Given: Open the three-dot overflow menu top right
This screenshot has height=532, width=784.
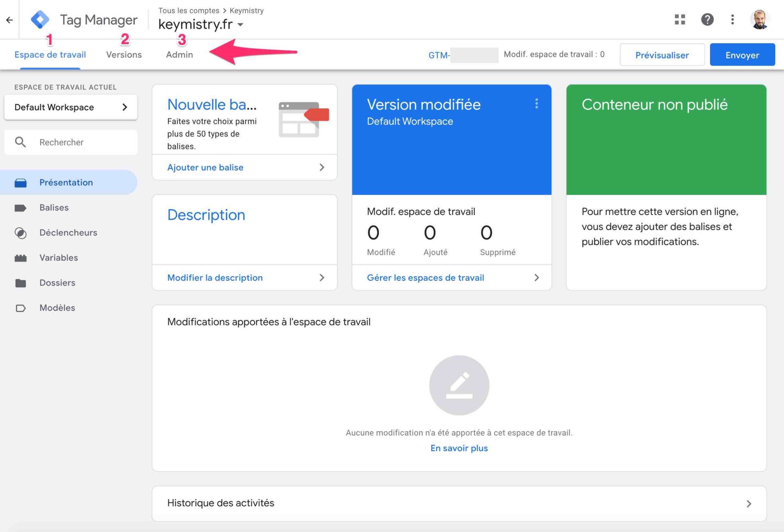Looking at the screenshot, I should point(733,19).
